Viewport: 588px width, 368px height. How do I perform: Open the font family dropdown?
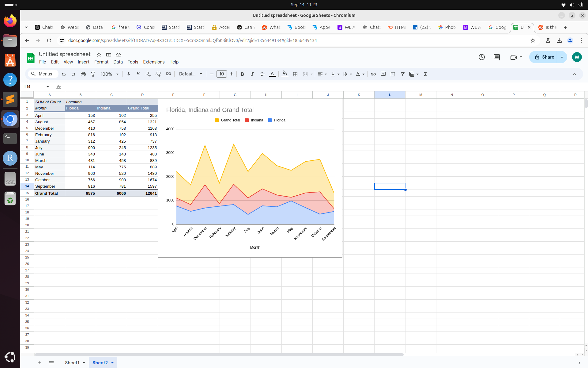190,74
